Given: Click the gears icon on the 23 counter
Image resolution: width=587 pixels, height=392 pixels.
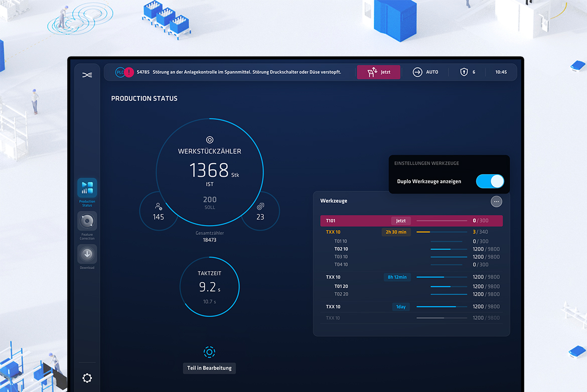Looking at the screenshot, I should coord(261,207).
